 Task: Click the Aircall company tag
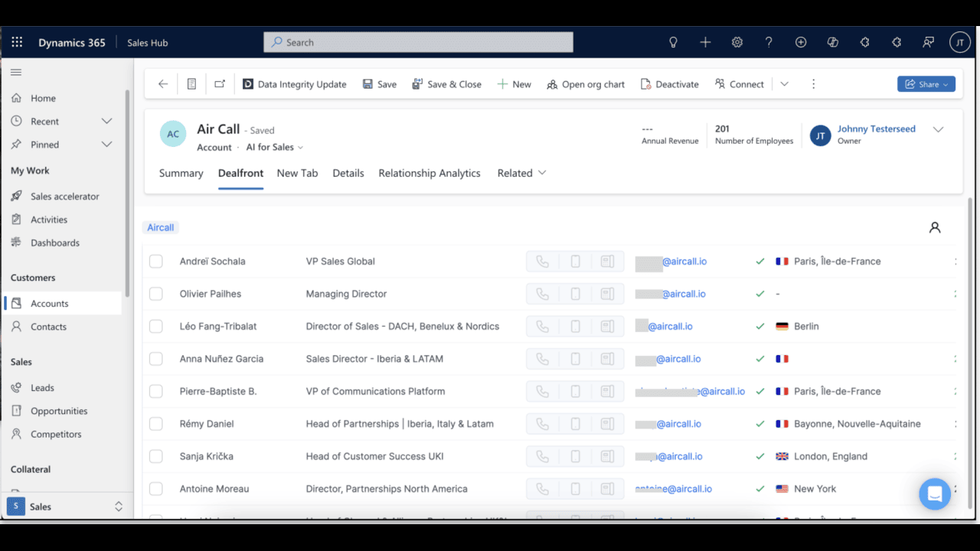[161, 227]
